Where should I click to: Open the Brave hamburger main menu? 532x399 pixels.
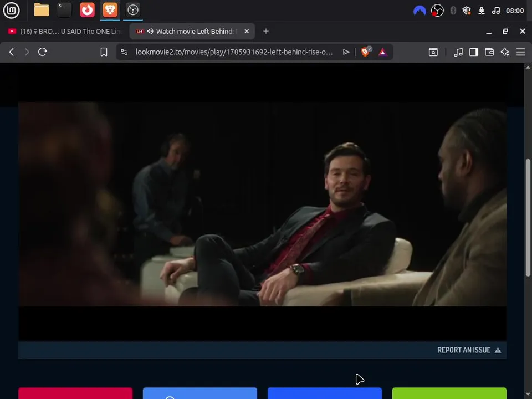click(520, 52)
